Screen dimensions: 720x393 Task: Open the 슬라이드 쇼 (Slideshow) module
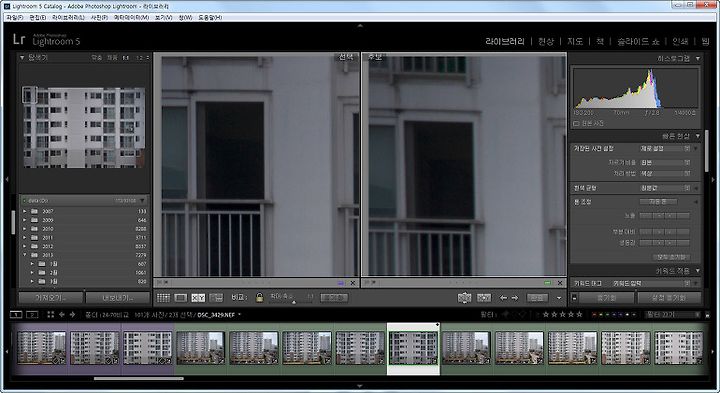pos(638,41)
